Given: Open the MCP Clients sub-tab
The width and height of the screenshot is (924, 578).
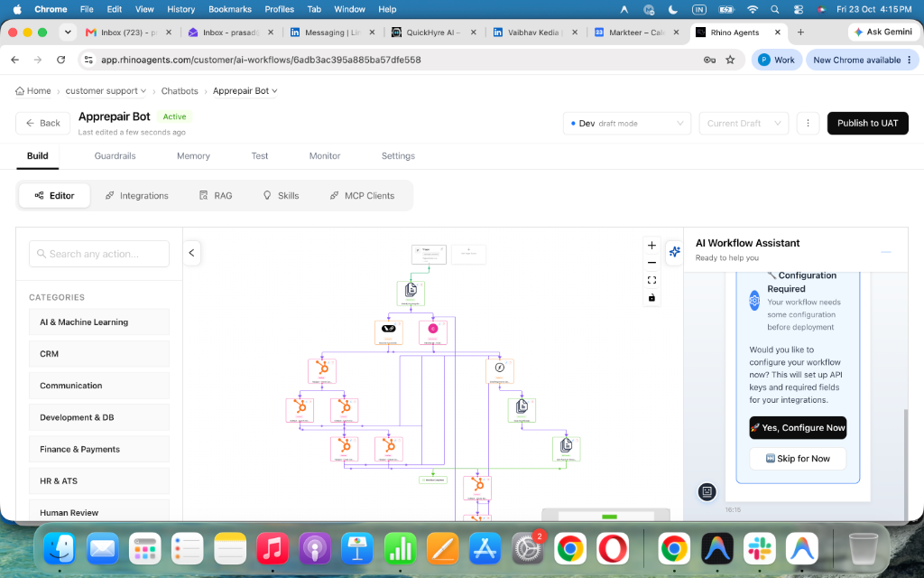Looking at the screenshot, I should 362,196.
